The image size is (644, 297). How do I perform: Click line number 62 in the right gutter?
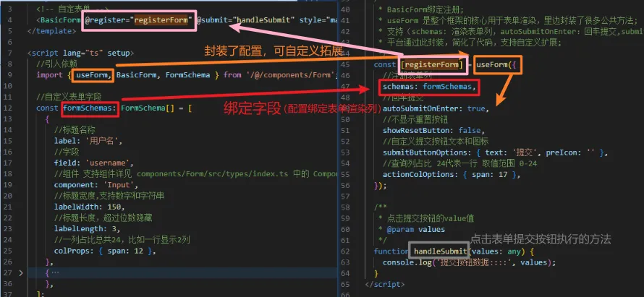(346, 251)
